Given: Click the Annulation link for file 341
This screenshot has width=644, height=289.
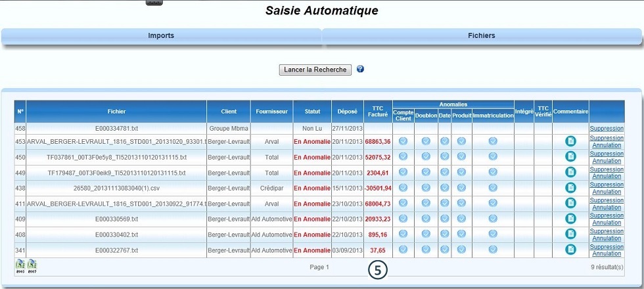Looking at the screenshot, I should tap(606, 254).
